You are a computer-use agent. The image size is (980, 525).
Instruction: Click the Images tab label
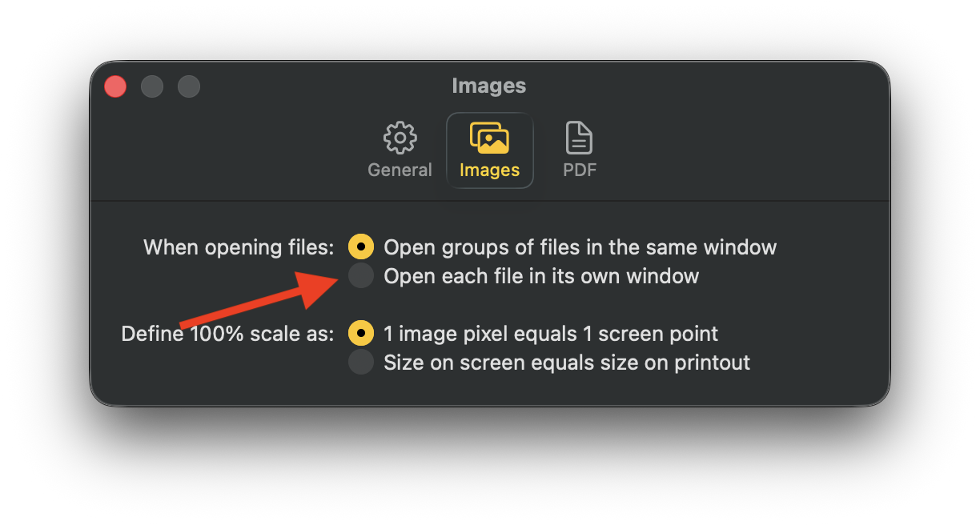click(489, 170)
